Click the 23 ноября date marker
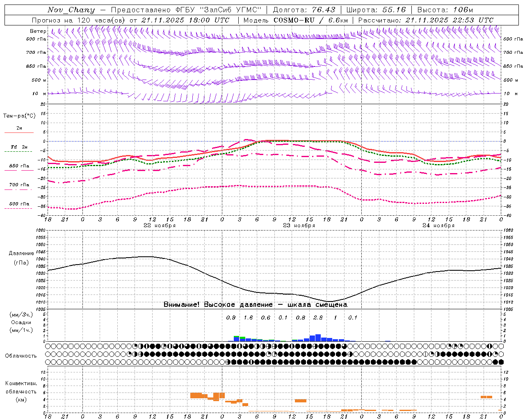Image resolution: width=525 pixels, height=420 pixels. click(299, 226)
